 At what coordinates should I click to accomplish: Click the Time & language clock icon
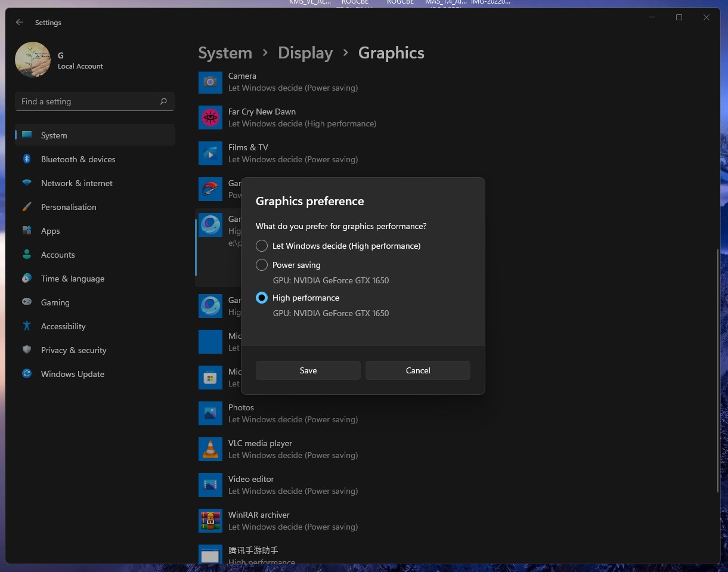click(27, 278)
